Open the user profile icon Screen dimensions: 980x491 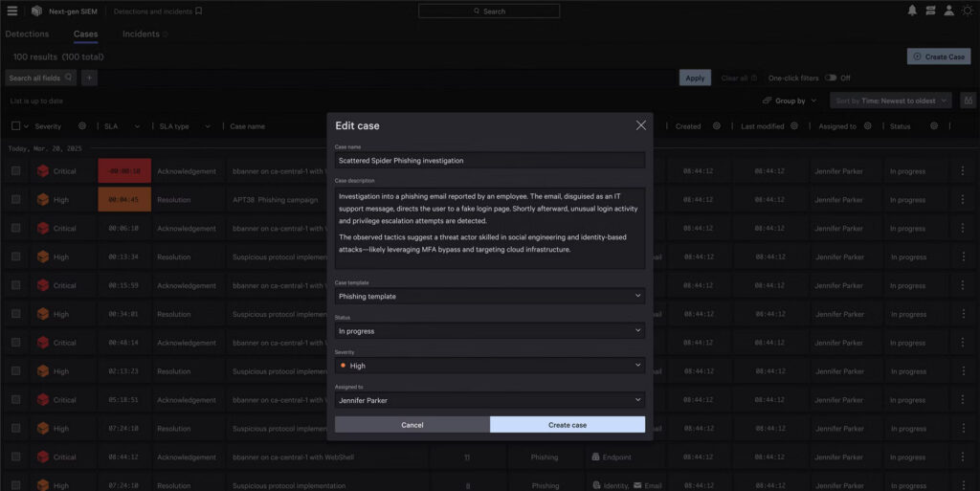948,11
